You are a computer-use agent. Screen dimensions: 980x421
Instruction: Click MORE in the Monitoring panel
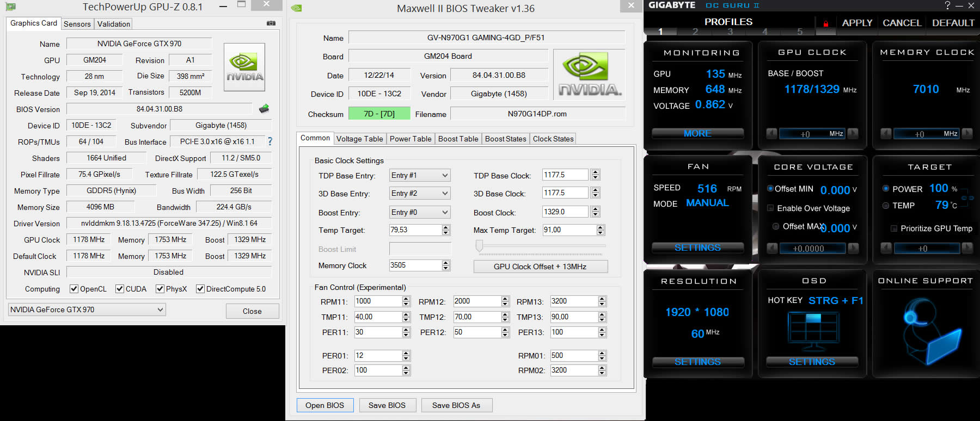coord(697,133)
